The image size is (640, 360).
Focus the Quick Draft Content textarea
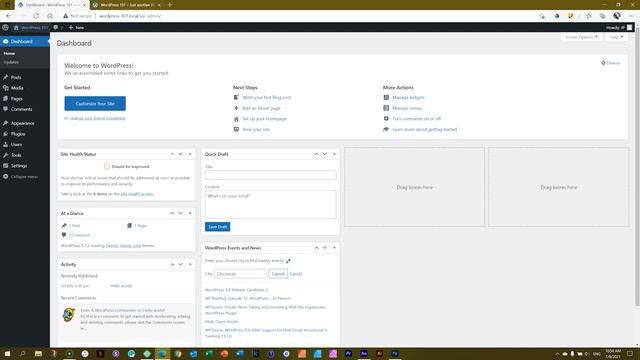click(x=271, y=204)
